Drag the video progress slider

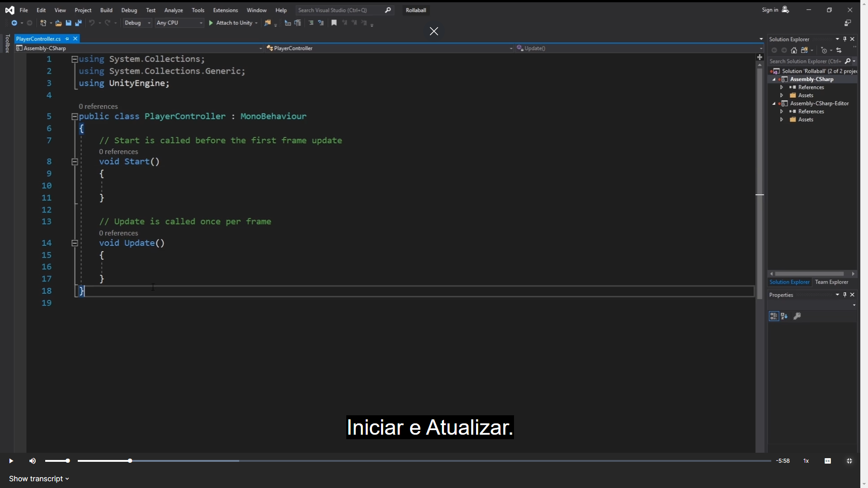[130, 460]
